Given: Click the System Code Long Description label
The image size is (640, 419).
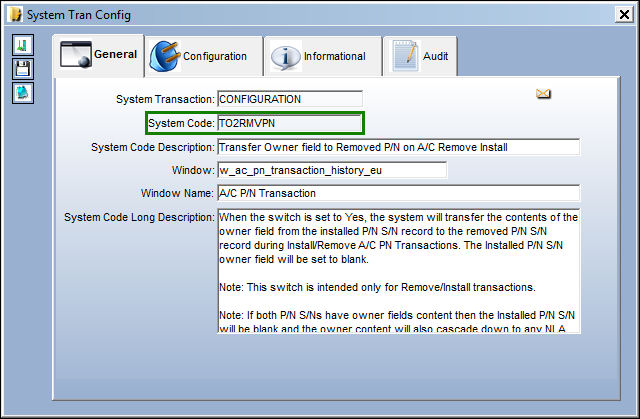Looking at the screenshot, I should (x=139, y=217).
